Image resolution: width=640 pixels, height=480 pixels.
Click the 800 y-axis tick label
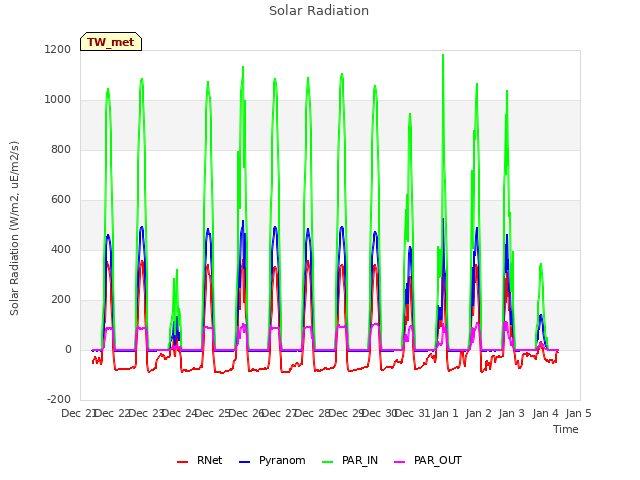61,149
